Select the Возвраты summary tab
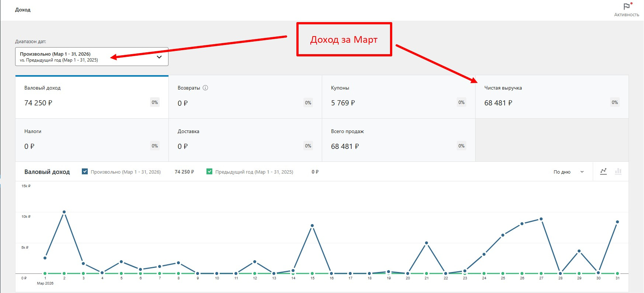This screenshot has width=644, height=293. pyautogui.click(x=245, y=97)
